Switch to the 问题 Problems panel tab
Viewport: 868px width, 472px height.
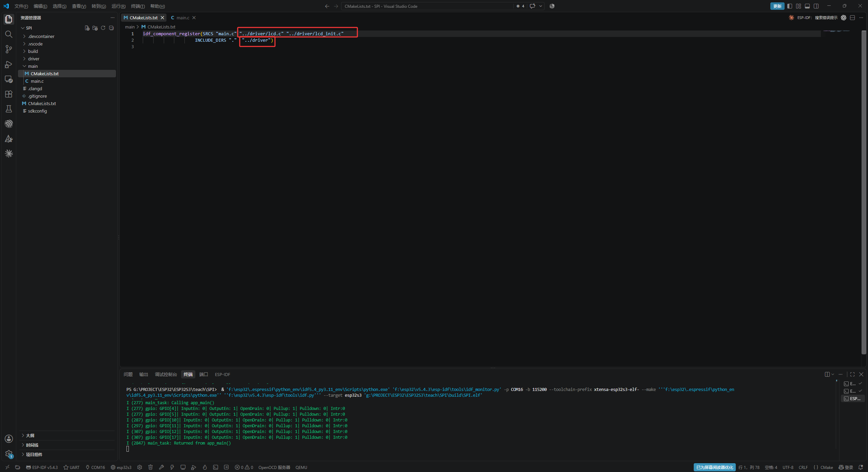[x=128, y=374]
